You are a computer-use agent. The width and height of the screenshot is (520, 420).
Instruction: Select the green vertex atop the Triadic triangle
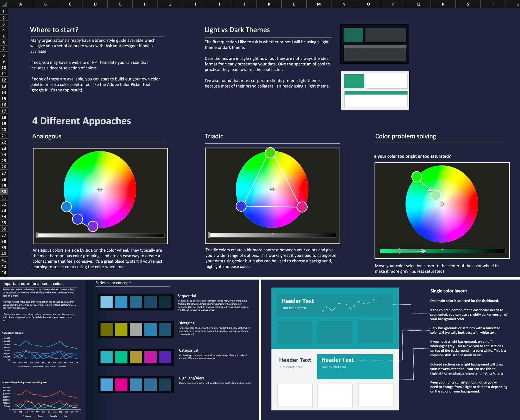coord(270,152)
